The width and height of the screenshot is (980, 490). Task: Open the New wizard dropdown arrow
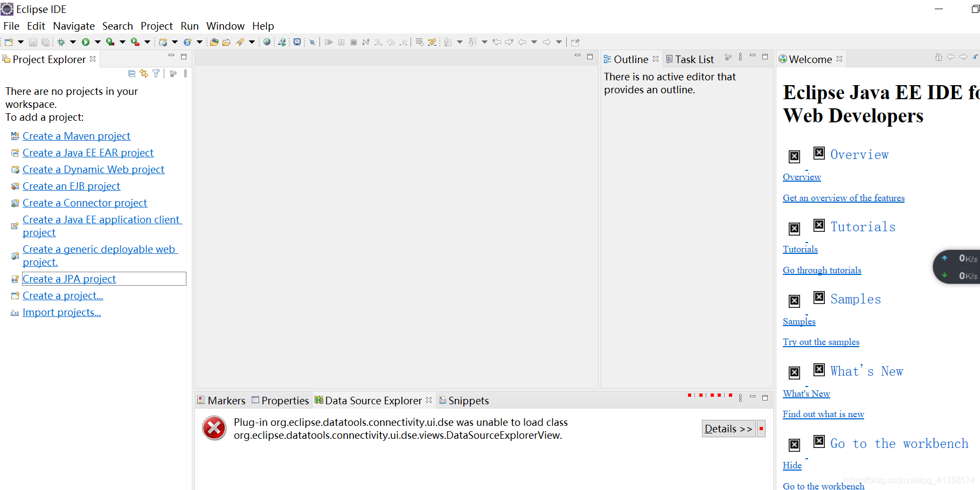(x=20, y=42)
